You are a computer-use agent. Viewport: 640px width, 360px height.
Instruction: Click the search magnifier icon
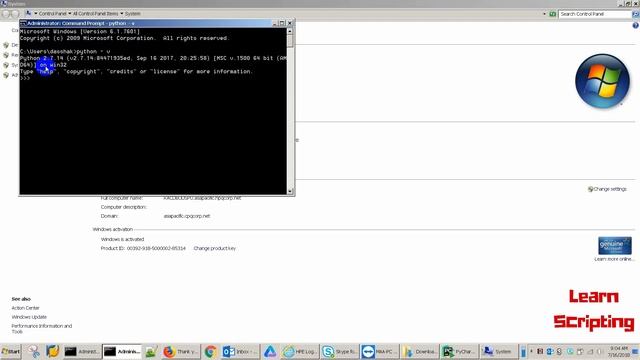click(x=636, y=14)
